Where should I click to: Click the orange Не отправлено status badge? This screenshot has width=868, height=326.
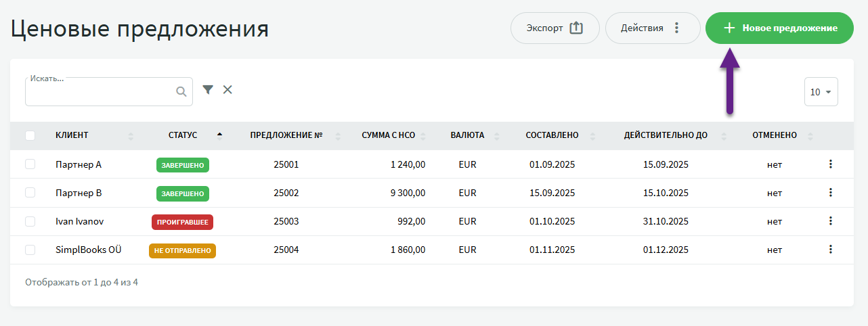(x=182, y=250)
